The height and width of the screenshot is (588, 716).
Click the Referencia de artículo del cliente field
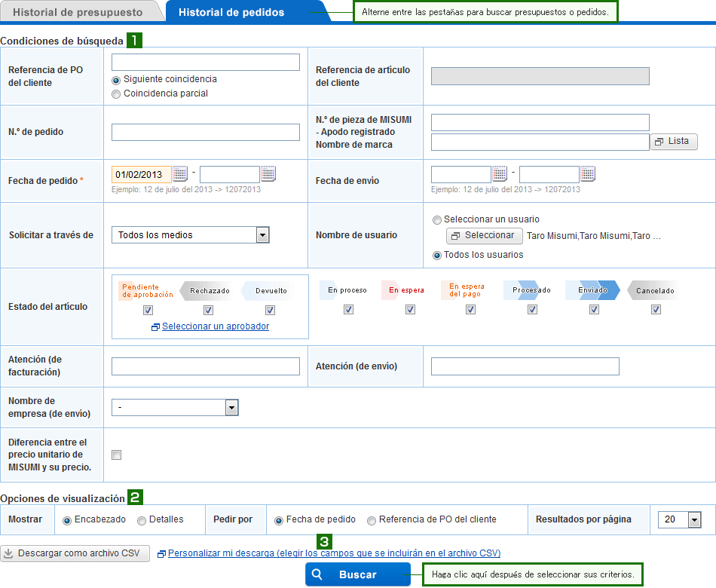pyautogui.click(x=540, y=76)
